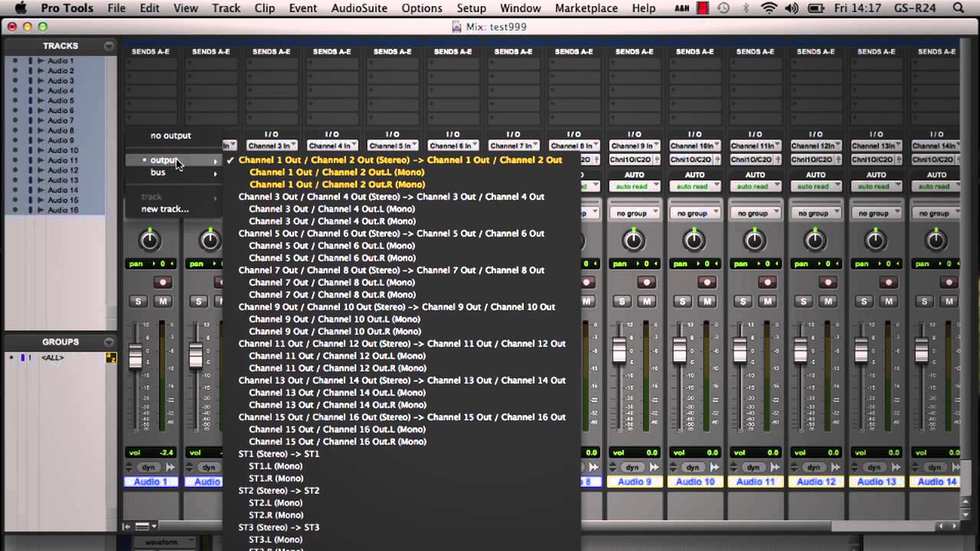This screenshot has height=551, width=980.
Task: Open the Tracks list options menu icon
Action: [x=109, y=46]
